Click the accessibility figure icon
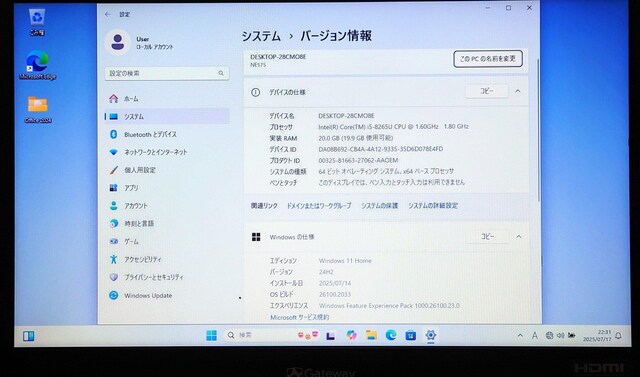Image resolution: width=640 pixels, height=377 pixels. click(x=114, y=259)
